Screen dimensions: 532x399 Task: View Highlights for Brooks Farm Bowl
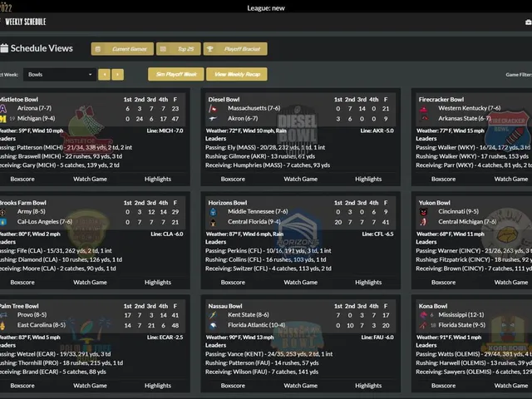point(158,283)
